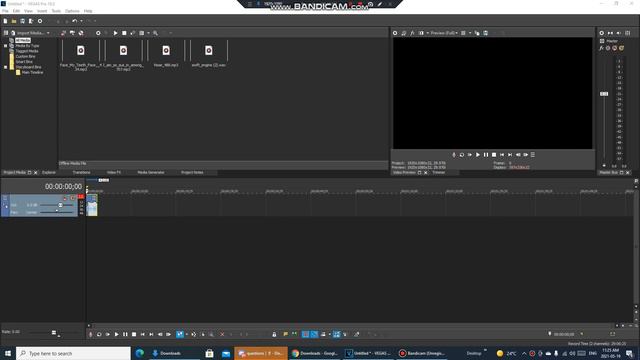Open Master bus FX icon
The width and height of the screenshot is (640, 360).
[601, 48]
